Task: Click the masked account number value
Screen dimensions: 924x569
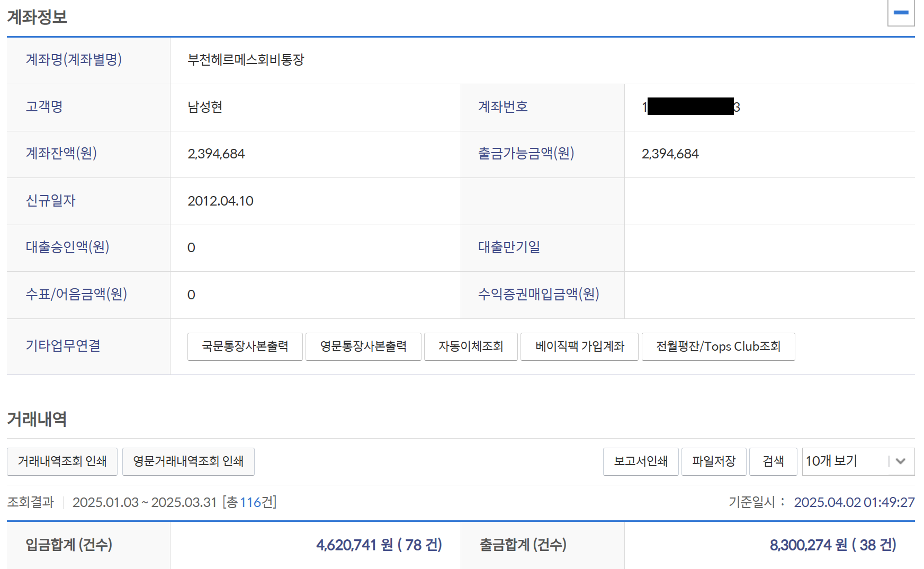Action: (690, 107)
